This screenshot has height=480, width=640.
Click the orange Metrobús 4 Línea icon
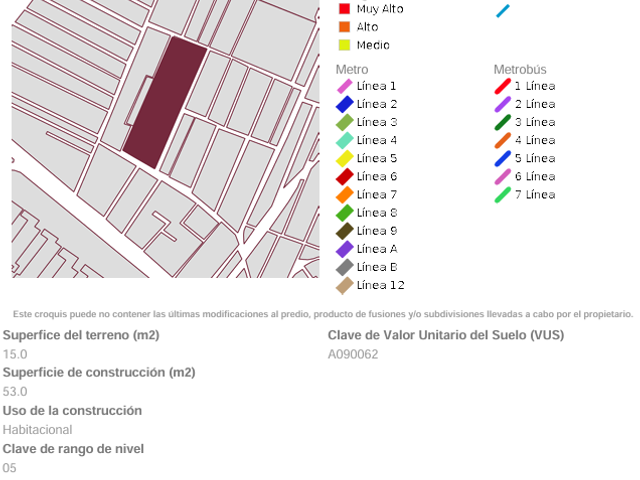503,140
